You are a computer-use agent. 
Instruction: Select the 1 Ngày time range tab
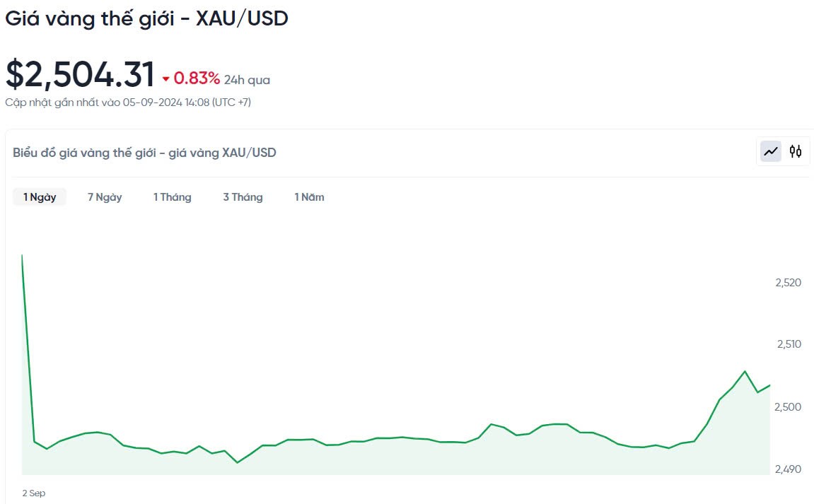coord(40,197)
